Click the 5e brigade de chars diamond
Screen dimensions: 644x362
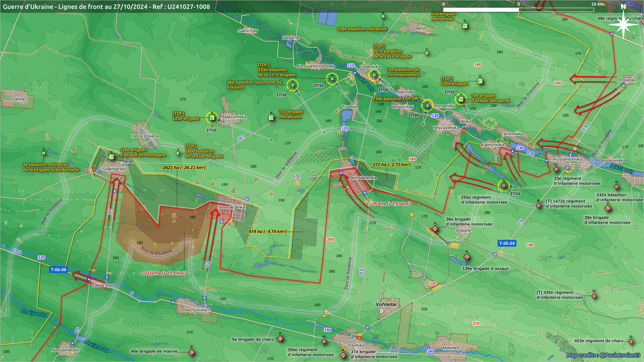(280, 339)
